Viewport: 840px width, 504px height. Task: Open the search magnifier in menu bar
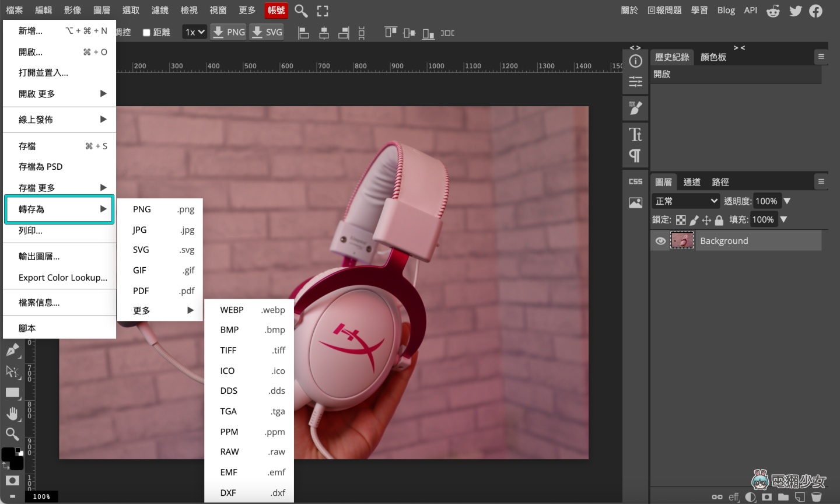301,10
